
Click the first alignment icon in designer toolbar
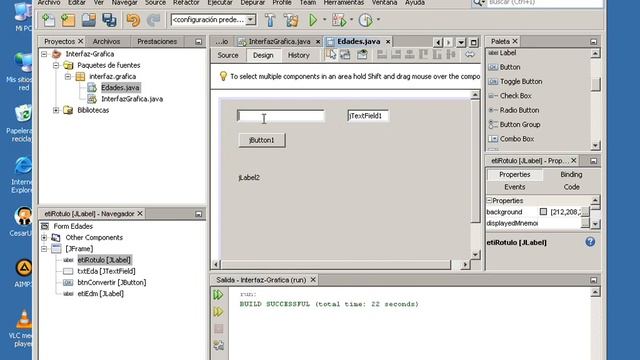tap(382, 55)
